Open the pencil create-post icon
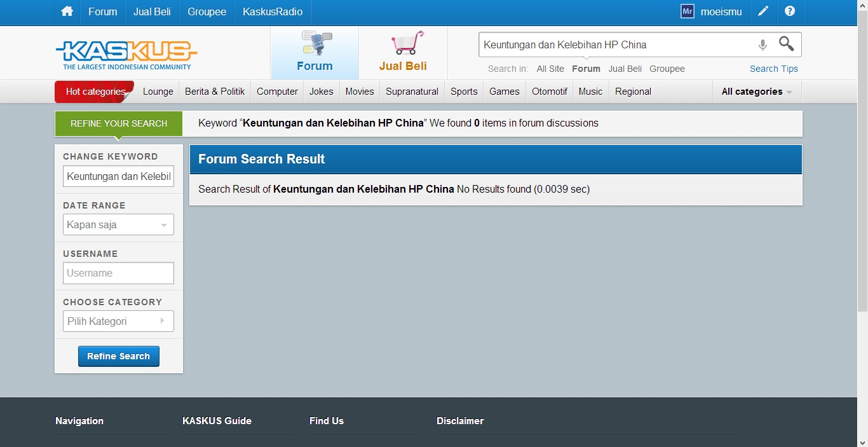The image size is (868, 447). click(763, 11)
